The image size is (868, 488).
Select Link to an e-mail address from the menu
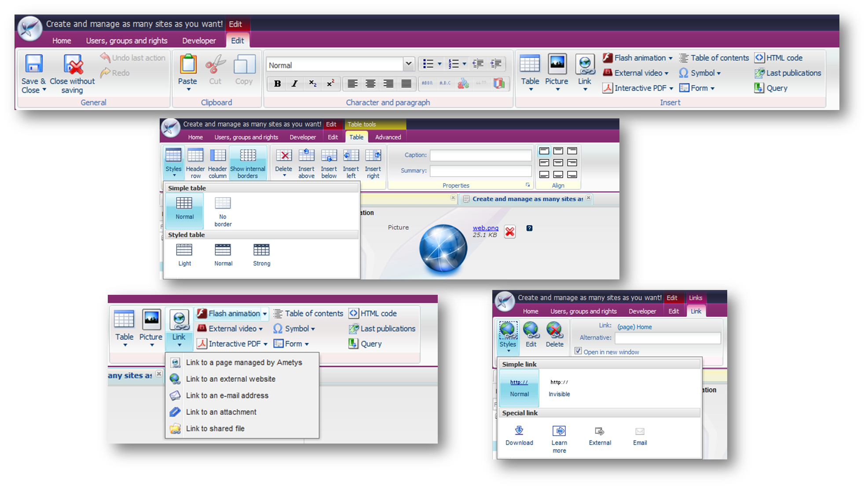coord(227,395)
